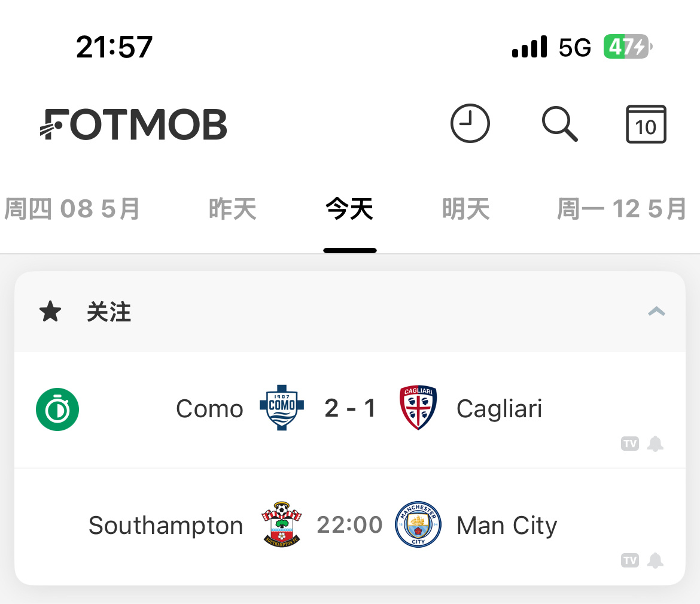Tap the Como club crest
Viewport: 700px width, 604px height.
click(282, 408)
